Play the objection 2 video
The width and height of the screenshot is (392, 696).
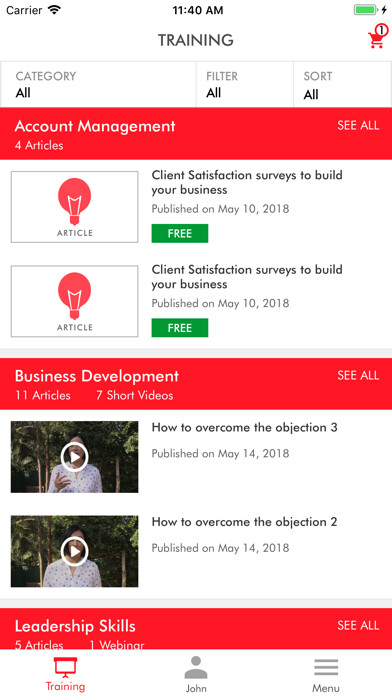pos(75,551)
